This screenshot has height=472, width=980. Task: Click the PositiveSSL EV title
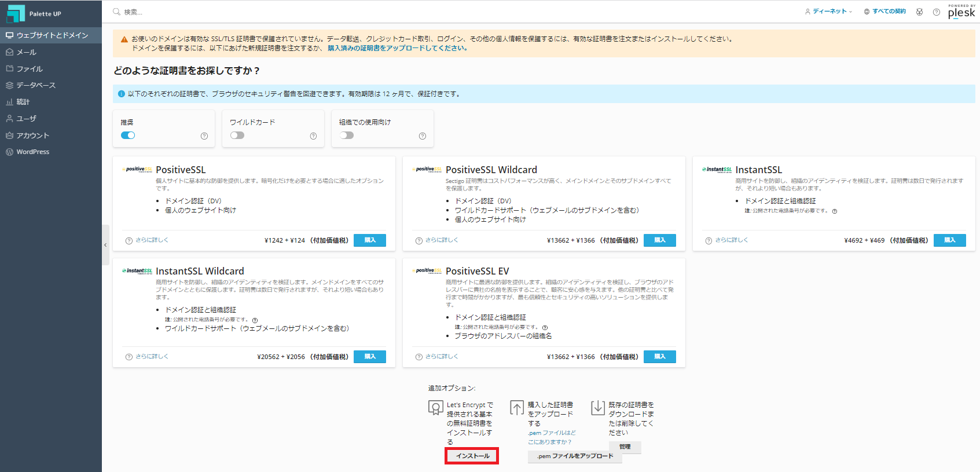[478, 271]
